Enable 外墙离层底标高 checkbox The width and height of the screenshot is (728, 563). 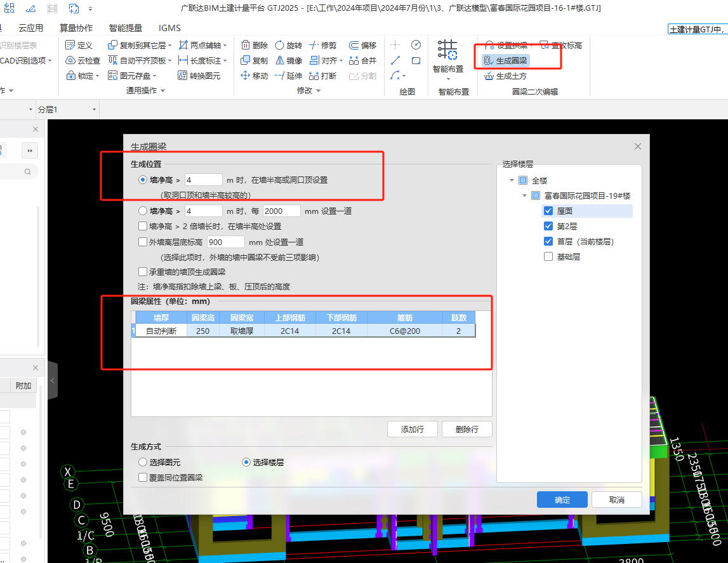pyautogui.click(x=143, y=242)
